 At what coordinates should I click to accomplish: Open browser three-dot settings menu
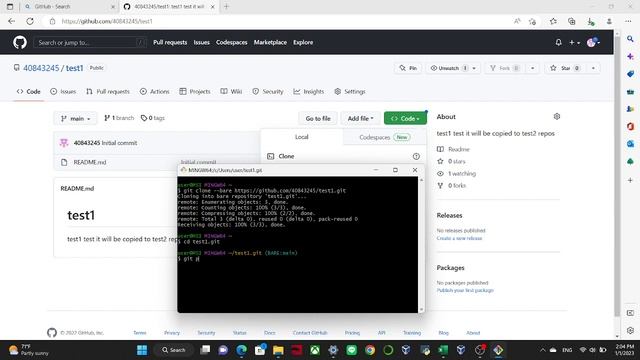(628, 21)
